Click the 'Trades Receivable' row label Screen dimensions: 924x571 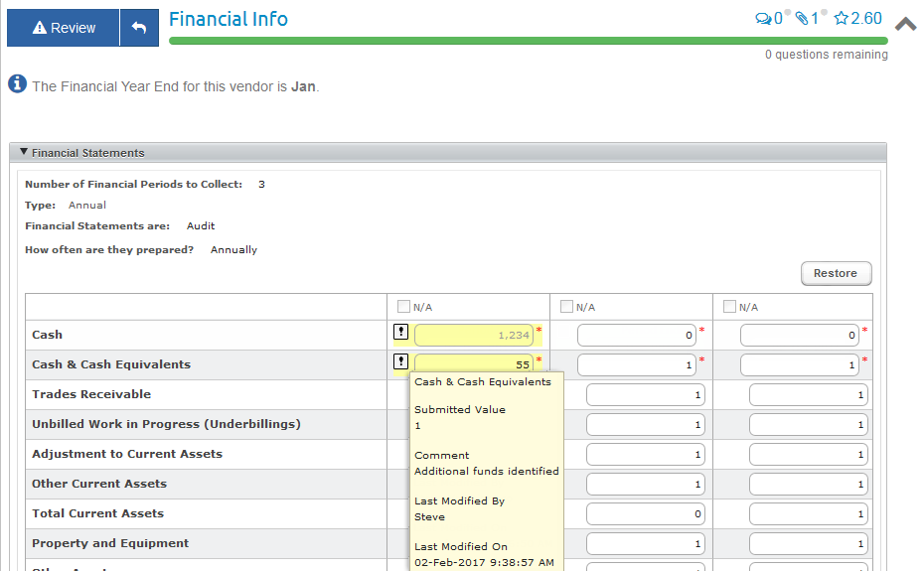[91, 394]
